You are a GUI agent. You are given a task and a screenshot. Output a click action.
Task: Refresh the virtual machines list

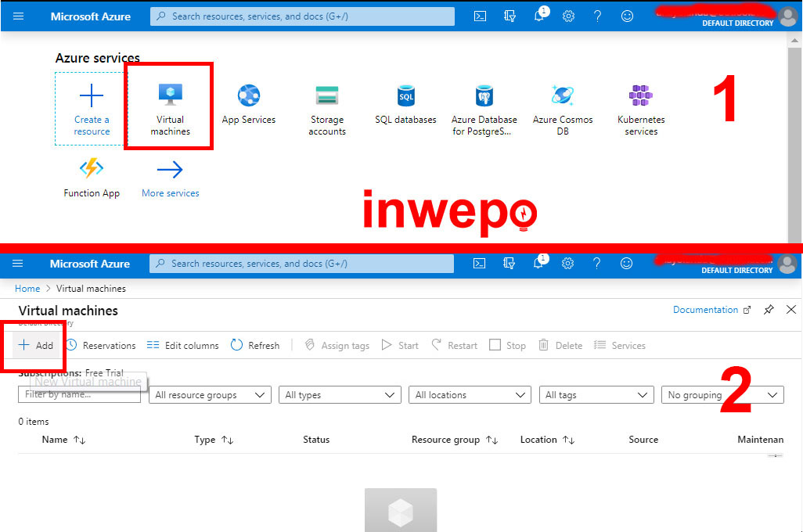(x=255, y=346)
